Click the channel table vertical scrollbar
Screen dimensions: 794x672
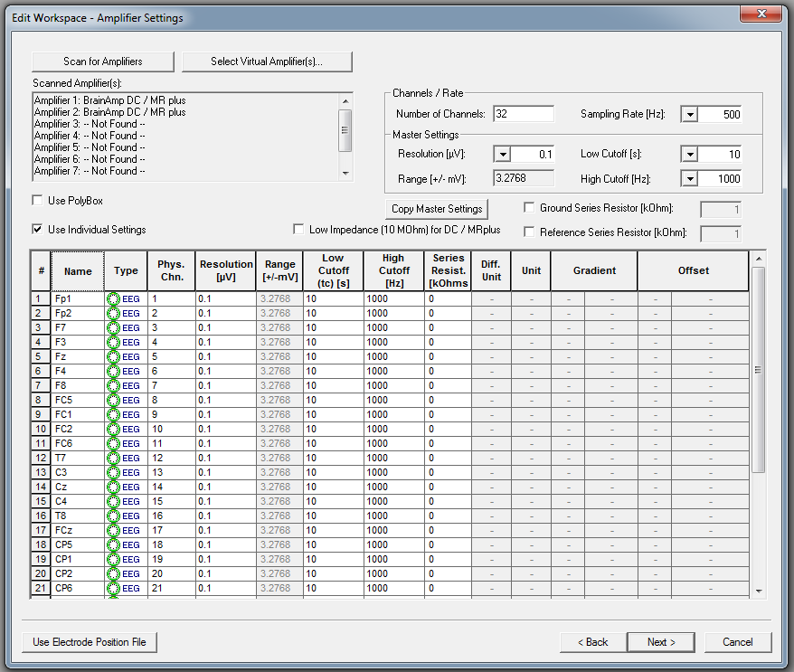click(759, 371)
